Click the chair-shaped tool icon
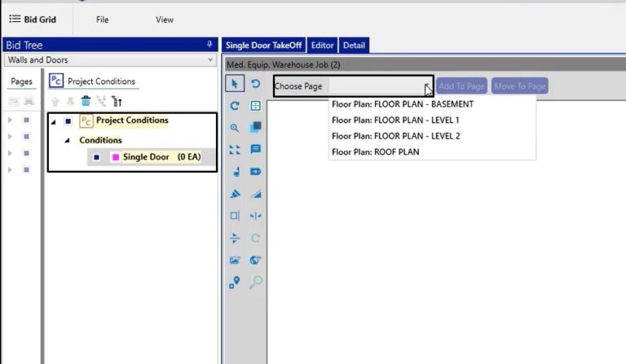Viewport: 626px width, 364px height. point(236,172)
